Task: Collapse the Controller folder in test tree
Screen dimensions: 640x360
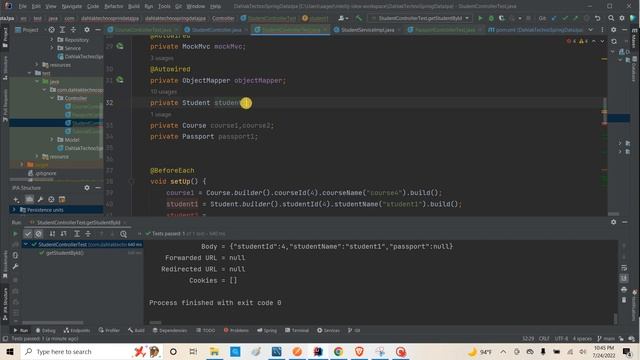Action: click(x=52, y=98)
